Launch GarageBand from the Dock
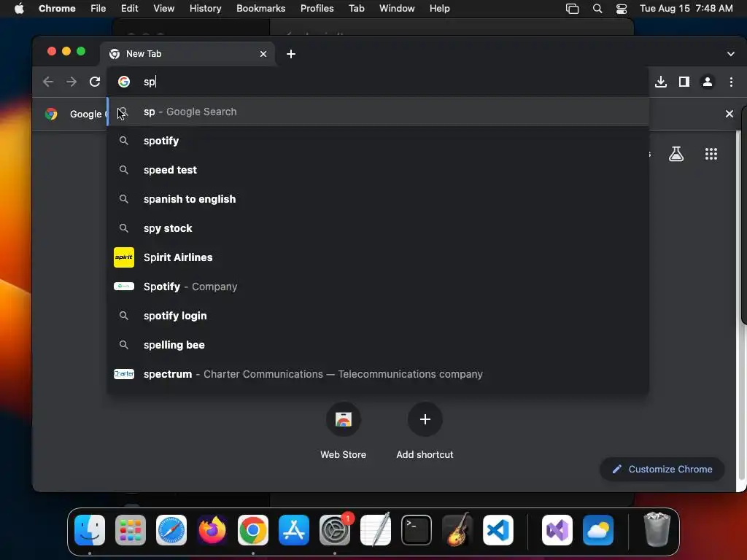This screenshot has height=560, width=747. pos(457,529)
